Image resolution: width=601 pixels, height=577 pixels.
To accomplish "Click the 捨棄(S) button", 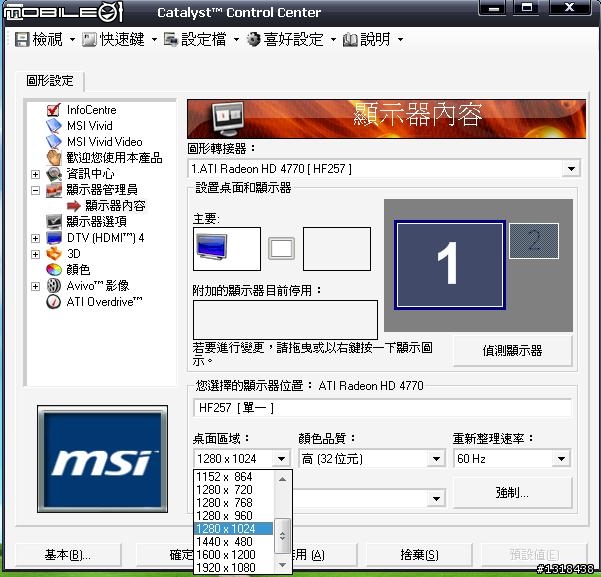I will tap(419, 555).
